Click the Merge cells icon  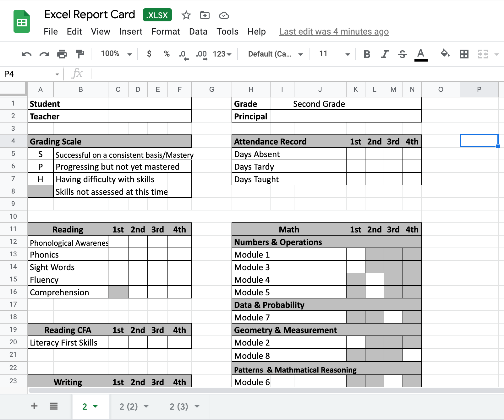tap(483, 54)
